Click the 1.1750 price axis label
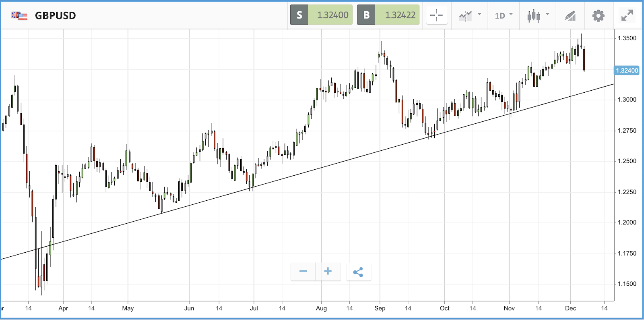The width and height of the screenshot is (644, 320). coord(627,254)
